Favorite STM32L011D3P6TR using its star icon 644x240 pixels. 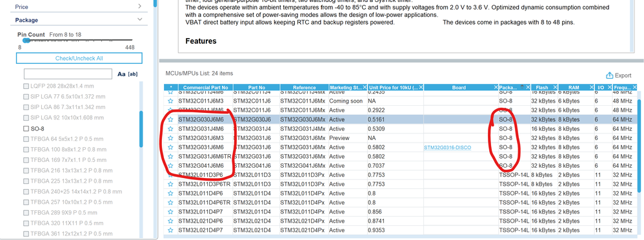tap(170, 184)
